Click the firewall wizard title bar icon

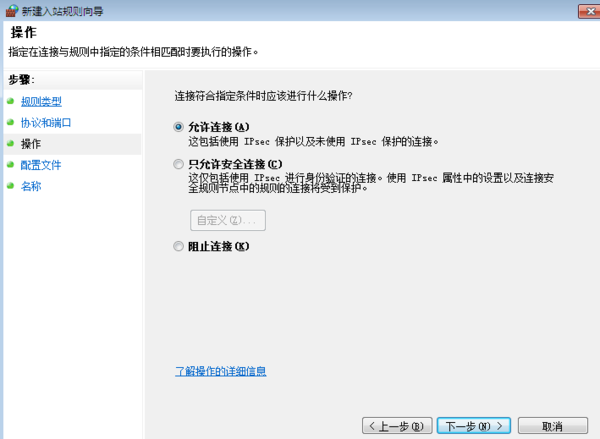pos(11,11)
